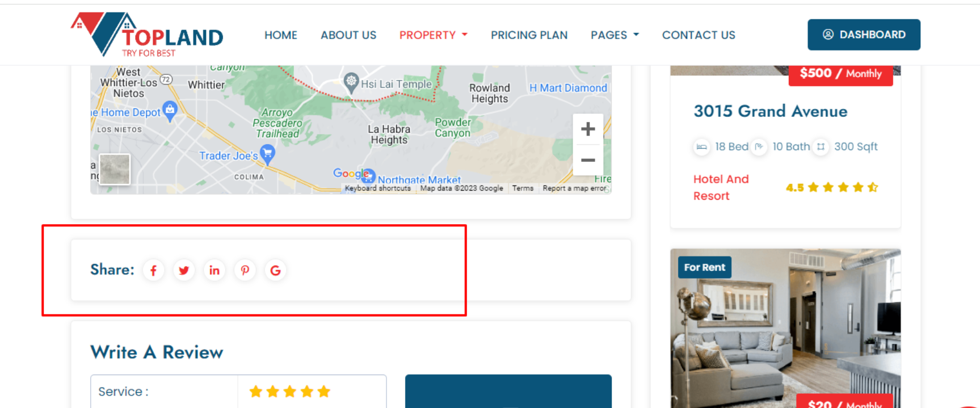This screenshot has width=980, height=408.
Task: Click Hsi Lai Temple map marker
Action: pyautogui.click(x=351, y=82)
